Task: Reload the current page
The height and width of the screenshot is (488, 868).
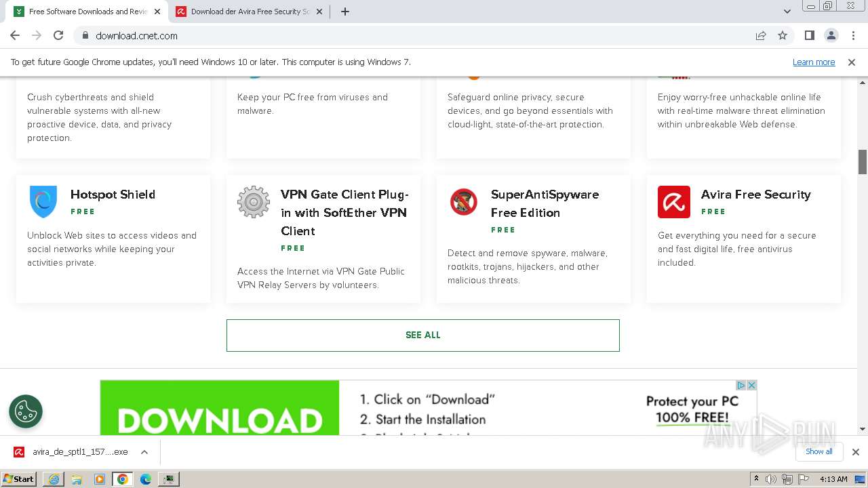Action: pyautogui.click(x=58, y=35)
